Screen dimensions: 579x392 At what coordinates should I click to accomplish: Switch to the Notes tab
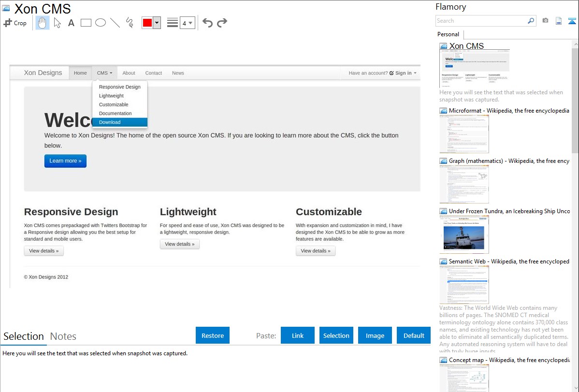coord(63,336)
